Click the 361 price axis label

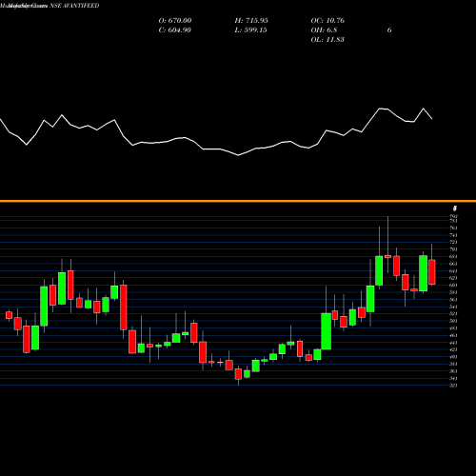(453, 371)
